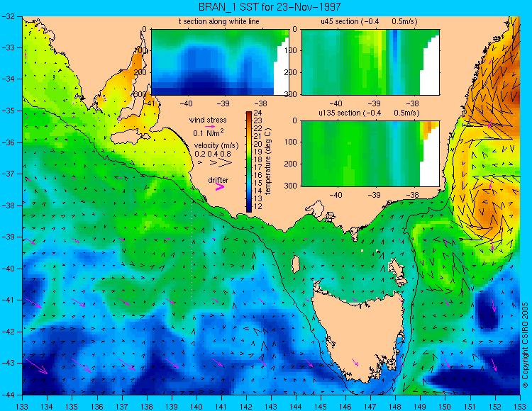
Task: Pick the dark blue bottom of the color bar
Action: click(249, 210)
